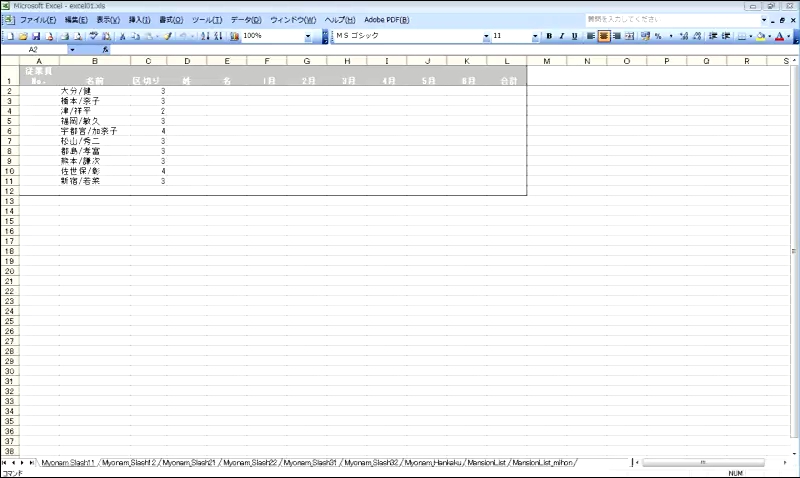Open the データ(D) menu
Viewport: 800px width, 478px height.
coord(246,20)
